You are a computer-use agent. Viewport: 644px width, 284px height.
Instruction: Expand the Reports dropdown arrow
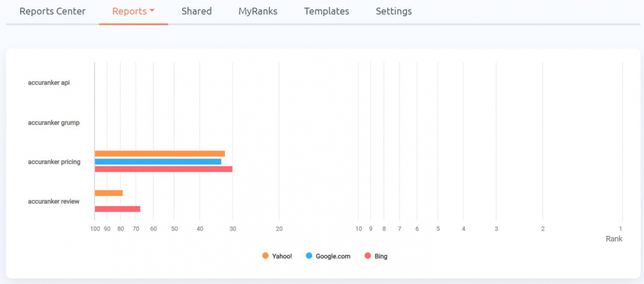pyautogui.click(x=152, y=11)
